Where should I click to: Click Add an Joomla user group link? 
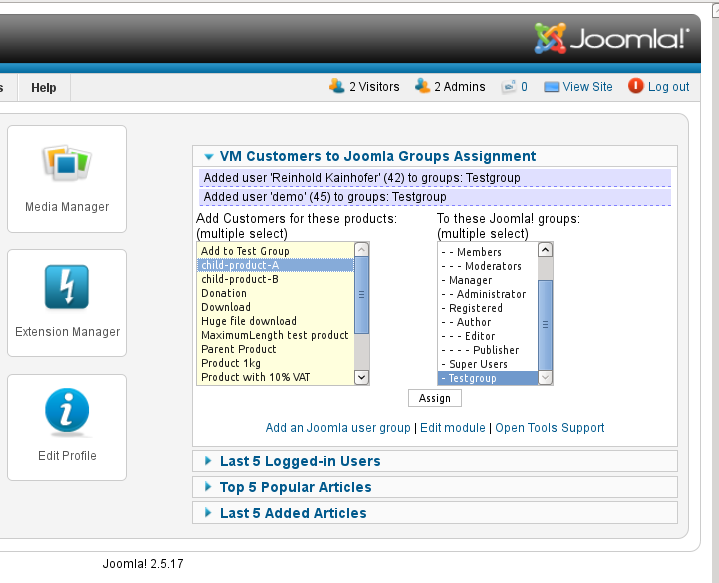[x=338, y=428]
